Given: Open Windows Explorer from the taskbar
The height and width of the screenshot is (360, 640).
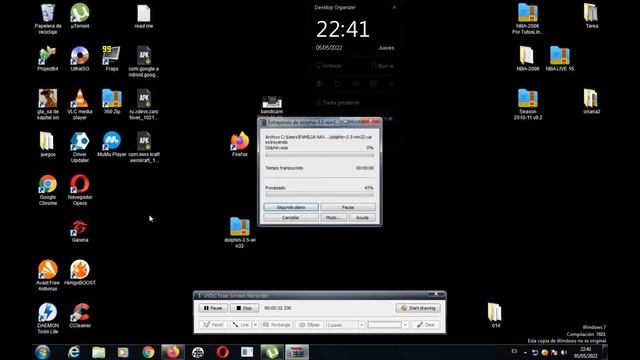Looking at the screenshot, I should pyautogui.click(x=98, y=352).
